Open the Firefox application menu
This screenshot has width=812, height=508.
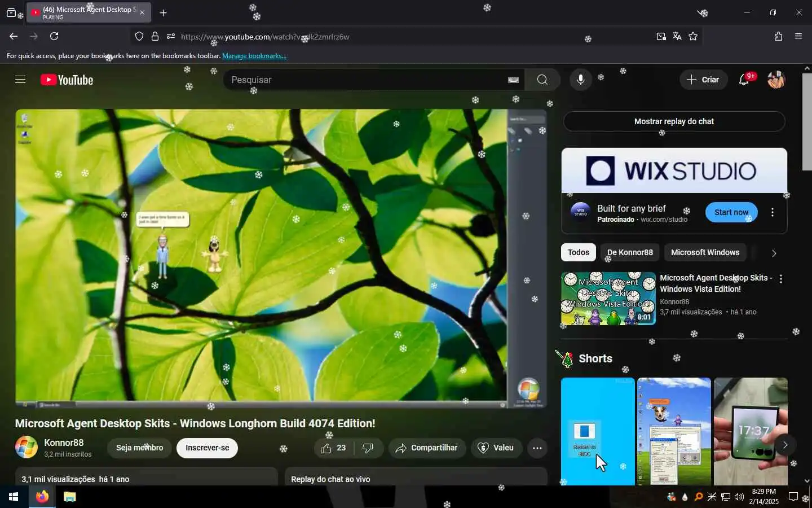tap(798, 36)
